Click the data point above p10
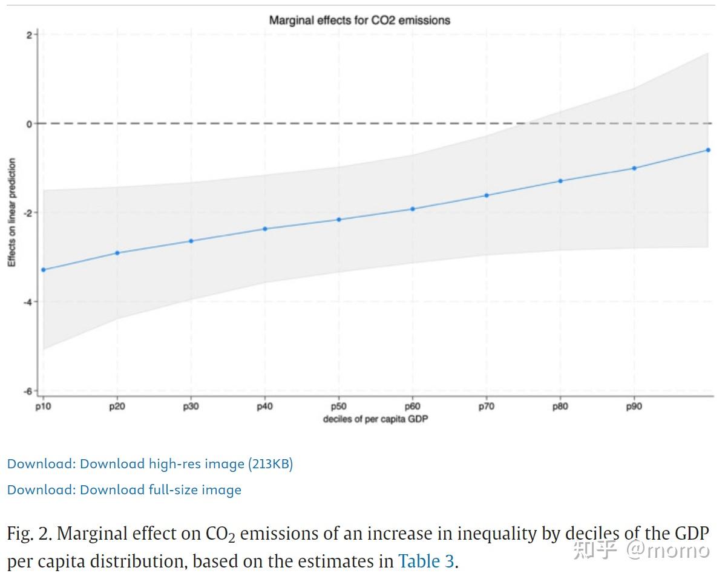 point(44,270)
